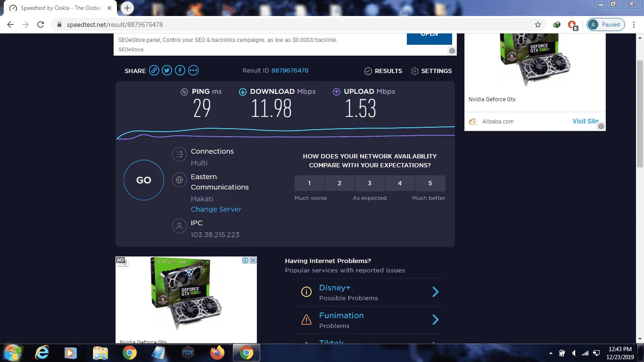Open Internet Explorer from the taskbar

pyautogui.click(x=42, y=353)
